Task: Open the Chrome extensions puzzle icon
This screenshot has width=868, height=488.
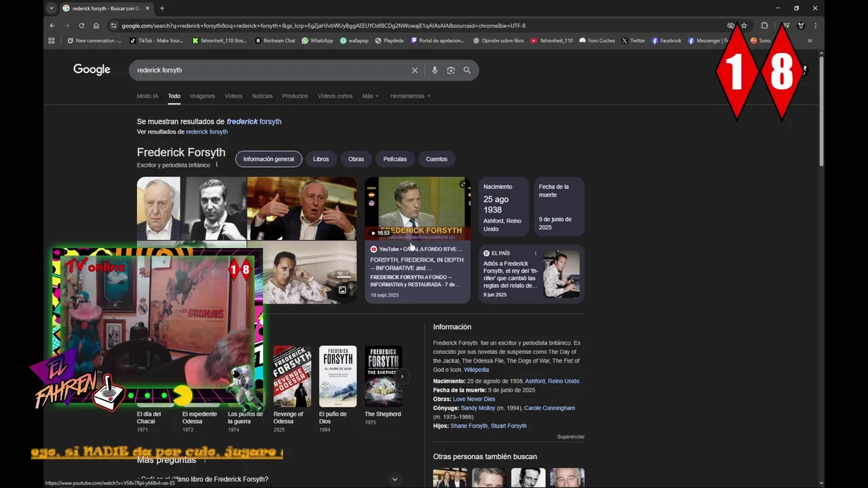Action: [x=764, y=26]
